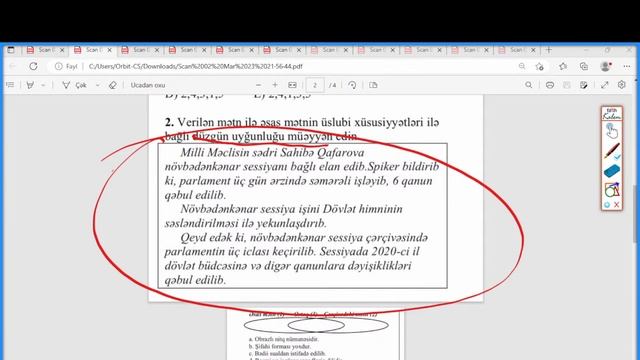This screenshot has height=360, width=640.
Task: Select the blue eraser in pen panel
Action: click(x=612, y=171)
